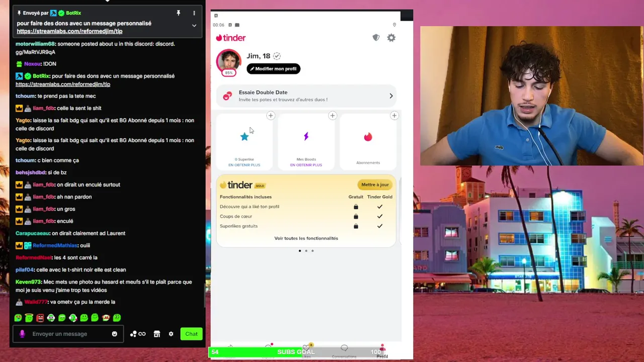Open Tinder settings gear icon
The image size is (644, 362).
coord(391,38)
